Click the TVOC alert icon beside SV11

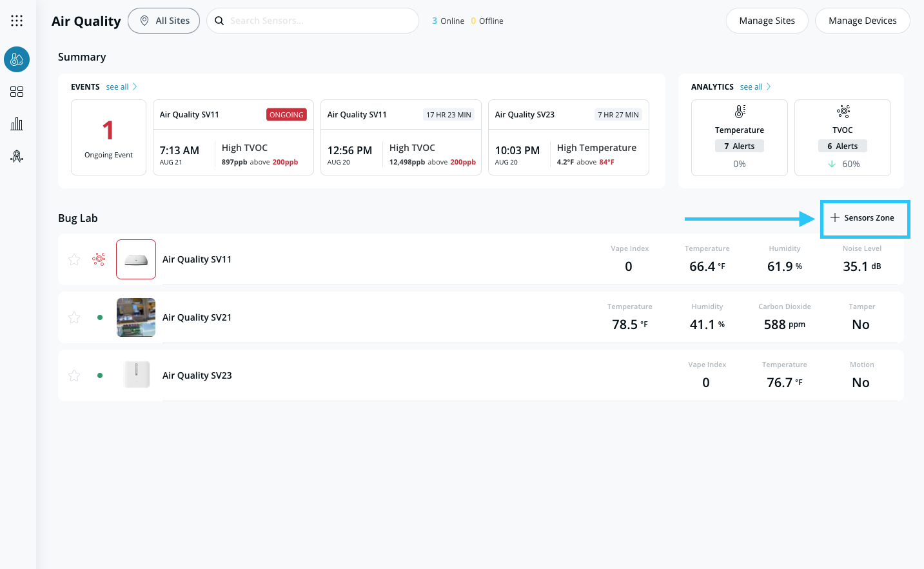coord(99,259)
